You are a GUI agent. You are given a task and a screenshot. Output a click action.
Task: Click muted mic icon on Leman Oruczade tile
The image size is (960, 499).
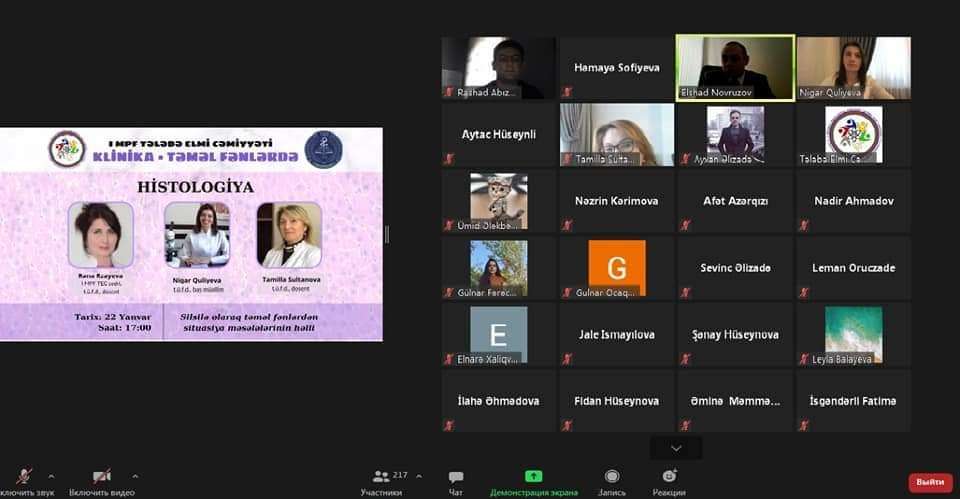pyautogui.click(x=804, y=293)
